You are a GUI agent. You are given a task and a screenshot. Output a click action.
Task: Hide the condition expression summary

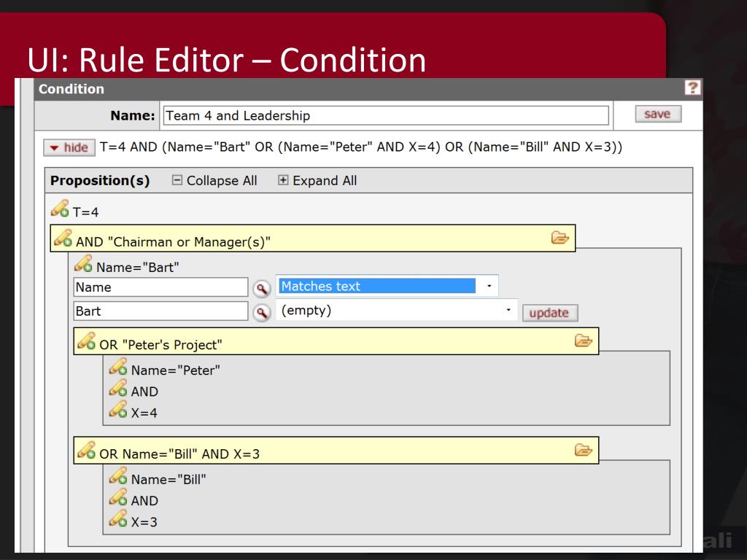(69, 147)
